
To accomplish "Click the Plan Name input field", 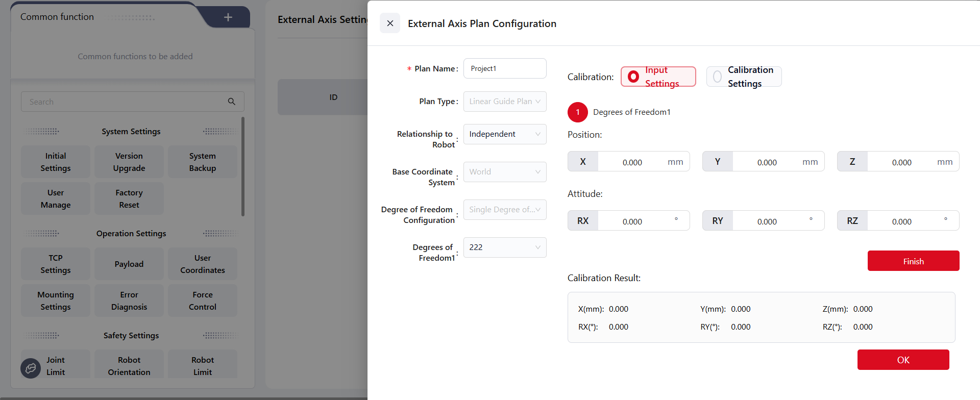I will (504, 68).
